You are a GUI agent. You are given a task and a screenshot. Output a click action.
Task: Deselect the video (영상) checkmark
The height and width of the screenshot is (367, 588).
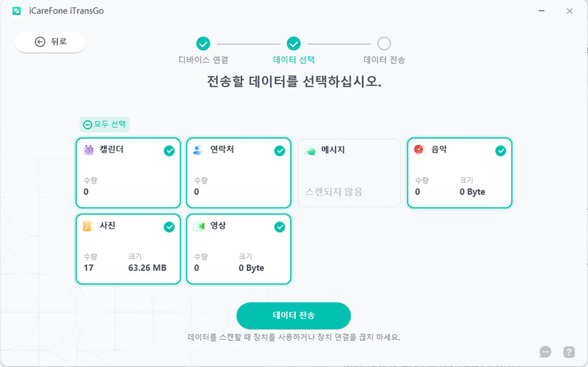point(279,227)
